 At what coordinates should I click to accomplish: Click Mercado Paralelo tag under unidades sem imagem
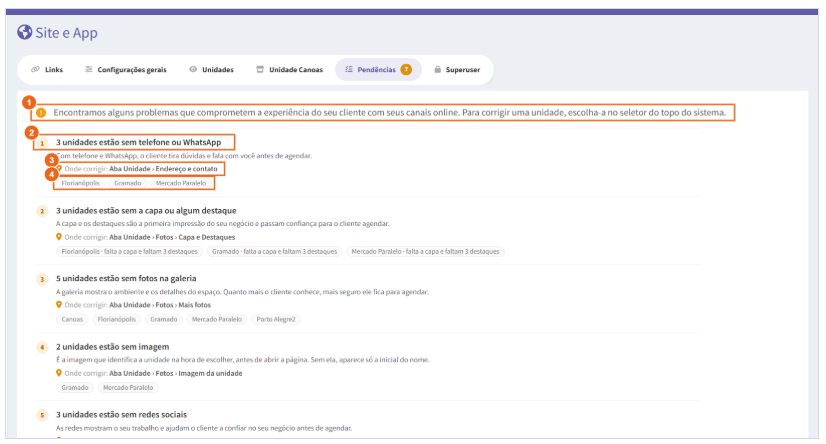(128, 387)
